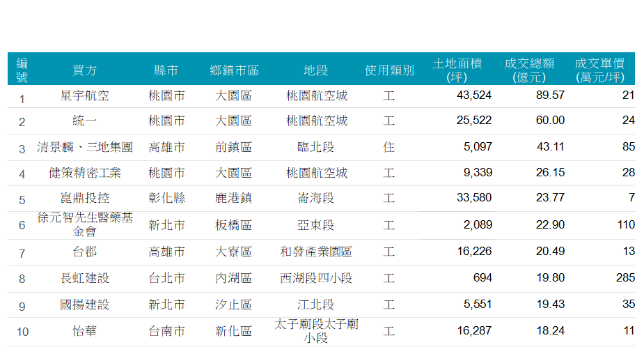Click district cell 鹿港鎮
The image size is (644, 354).
point(234,198)
